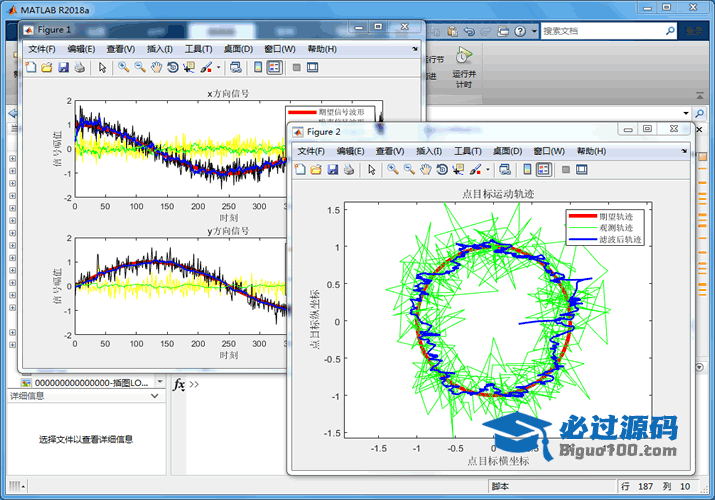Open file icon in Figure 2 toolbar
Image resolution: width=715 pixels, height=500 pixels.
tap(316, 170)
